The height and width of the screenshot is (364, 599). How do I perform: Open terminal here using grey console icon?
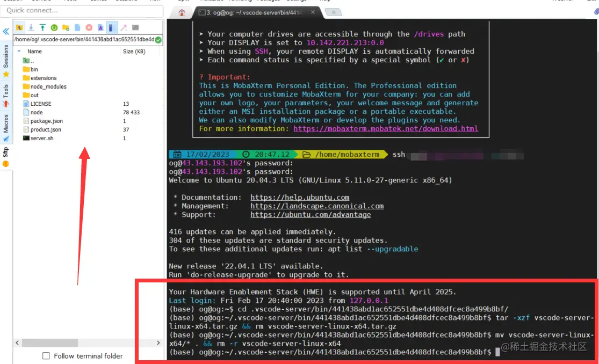135,27
